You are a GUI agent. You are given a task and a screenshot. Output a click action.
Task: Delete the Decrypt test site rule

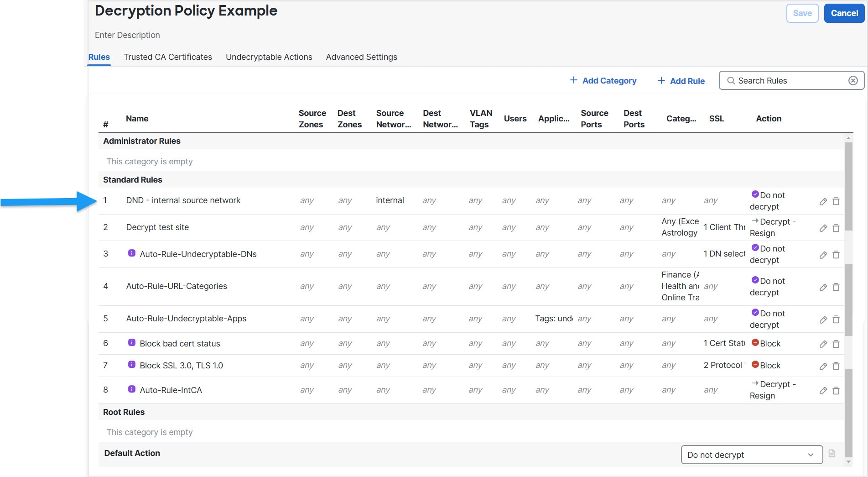pyautogui.click(x=836, y=228)
